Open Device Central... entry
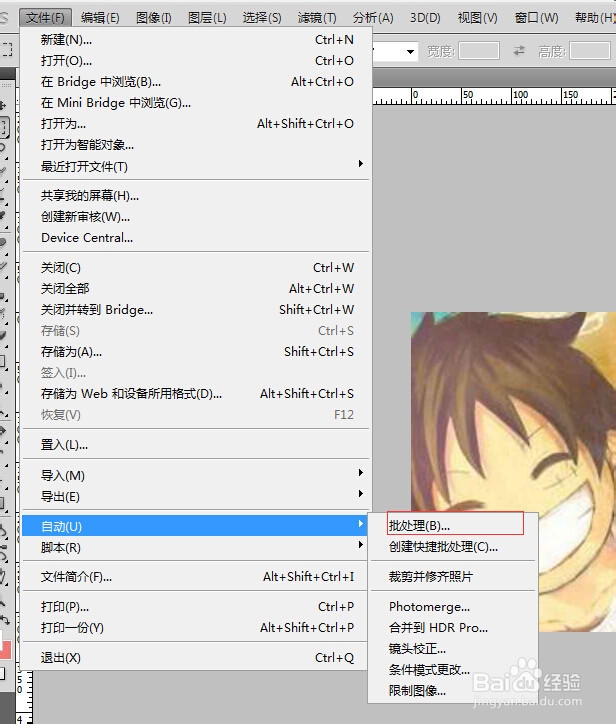 click(x=196, y=238)
